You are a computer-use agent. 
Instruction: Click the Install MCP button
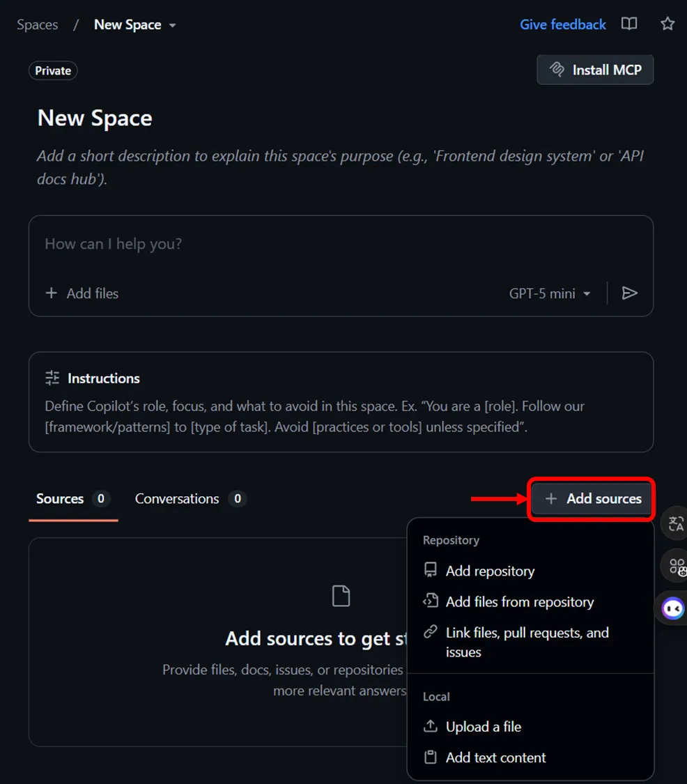point(595,70)
